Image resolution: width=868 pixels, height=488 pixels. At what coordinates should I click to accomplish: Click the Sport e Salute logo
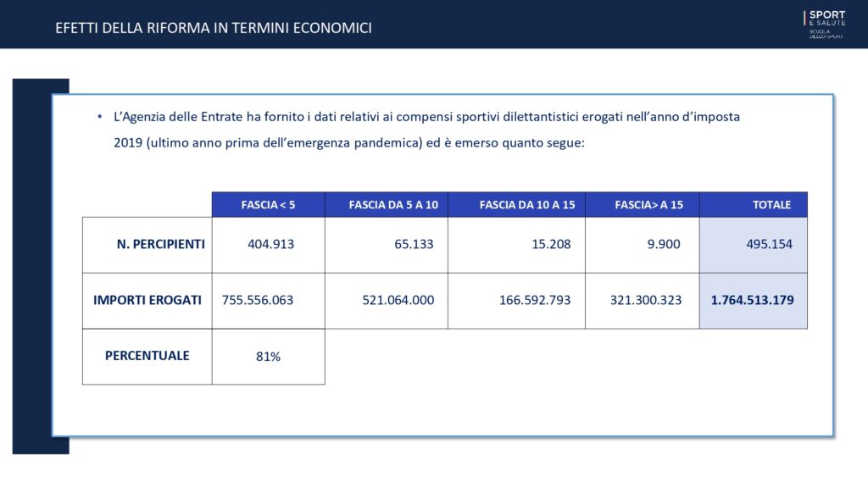point(824,25)
